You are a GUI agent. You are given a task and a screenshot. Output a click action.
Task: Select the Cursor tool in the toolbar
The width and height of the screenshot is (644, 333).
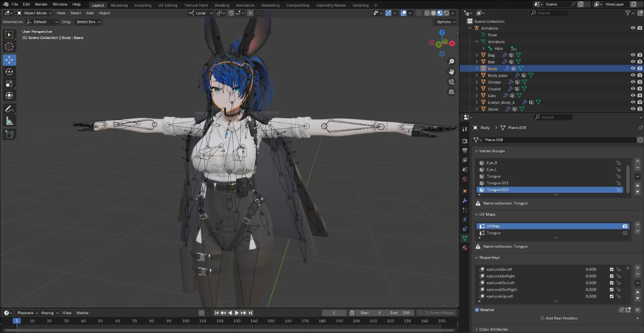click(9, 46)
